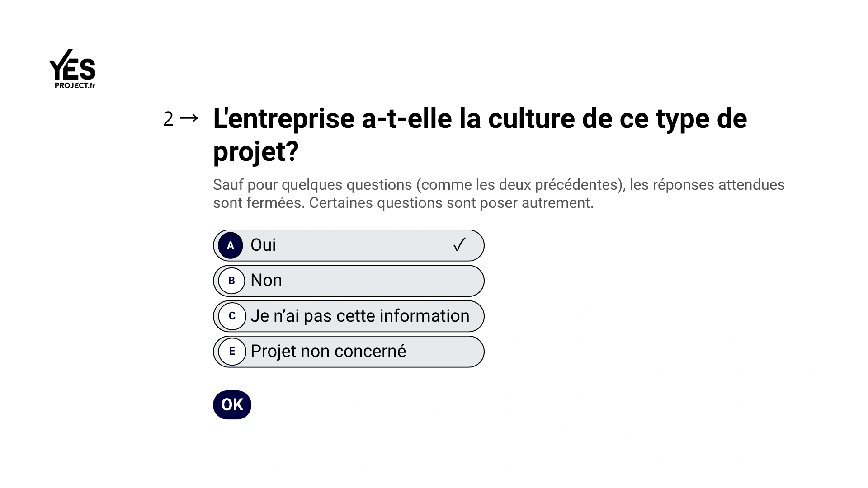Click the checkmark in the Oui option
Screen dimensions: 868x488
pyautogui.click(x=459, y=245)
